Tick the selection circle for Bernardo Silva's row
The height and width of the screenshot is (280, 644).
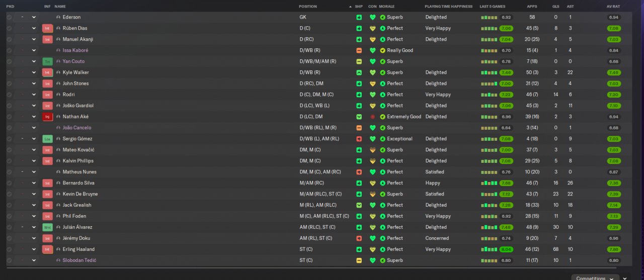[x=9, y=183]
